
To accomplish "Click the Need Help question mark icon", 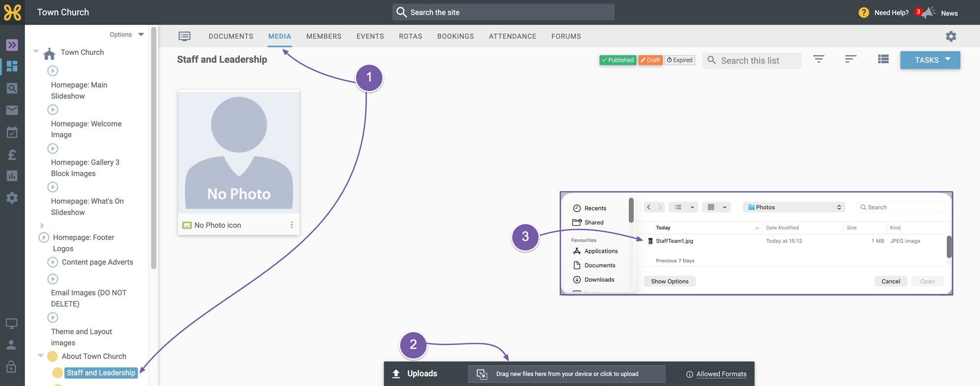I will pyautogui.click(x=863, y=13).
